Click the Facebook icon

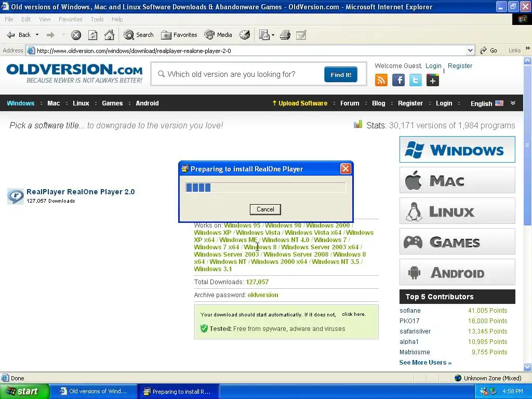tap(398, 80)
